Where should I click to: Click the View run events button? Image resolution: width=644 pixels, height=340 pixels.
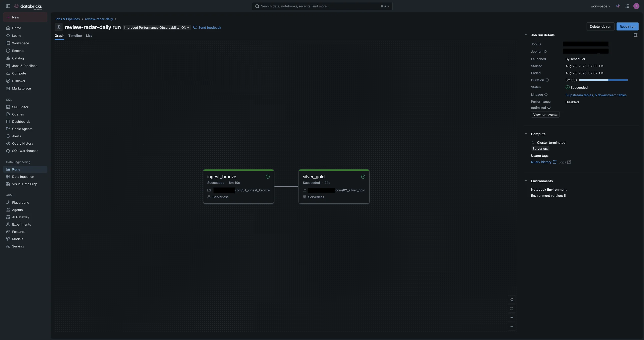point(545,115)
